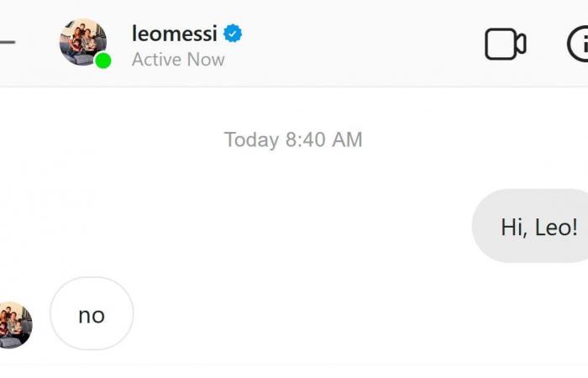Select the "no" reply message bubble
The image size is (588, 378).
[92, 313]
